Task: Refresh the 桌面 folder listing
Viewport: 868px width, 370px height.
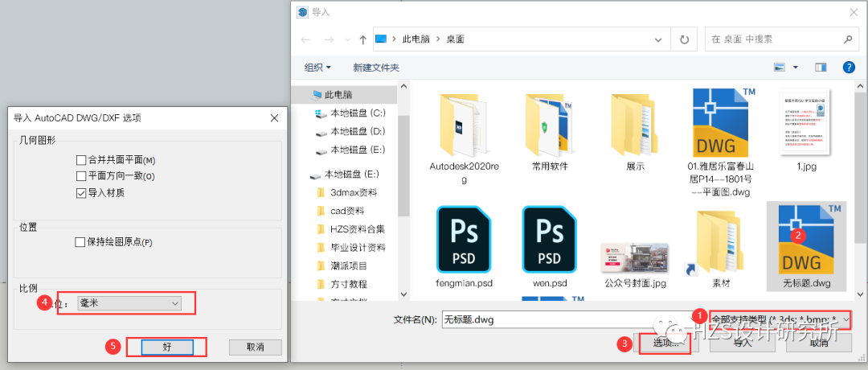Action: [x=684, y=39]
